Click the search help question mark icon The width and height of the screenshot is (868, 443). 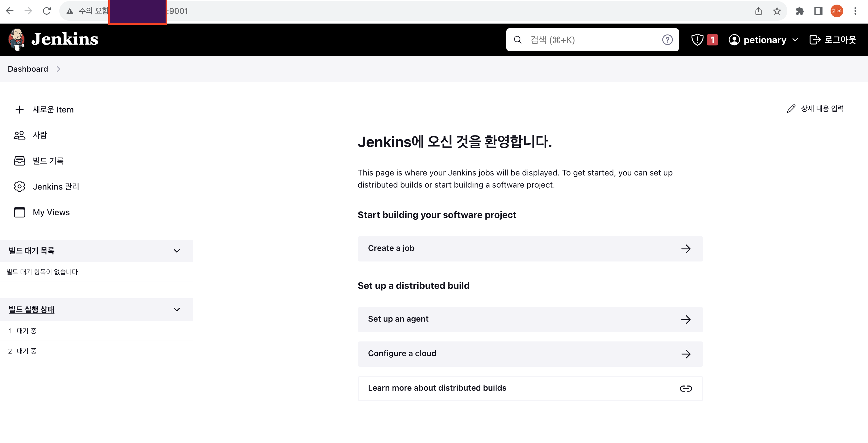coord(667,40)
